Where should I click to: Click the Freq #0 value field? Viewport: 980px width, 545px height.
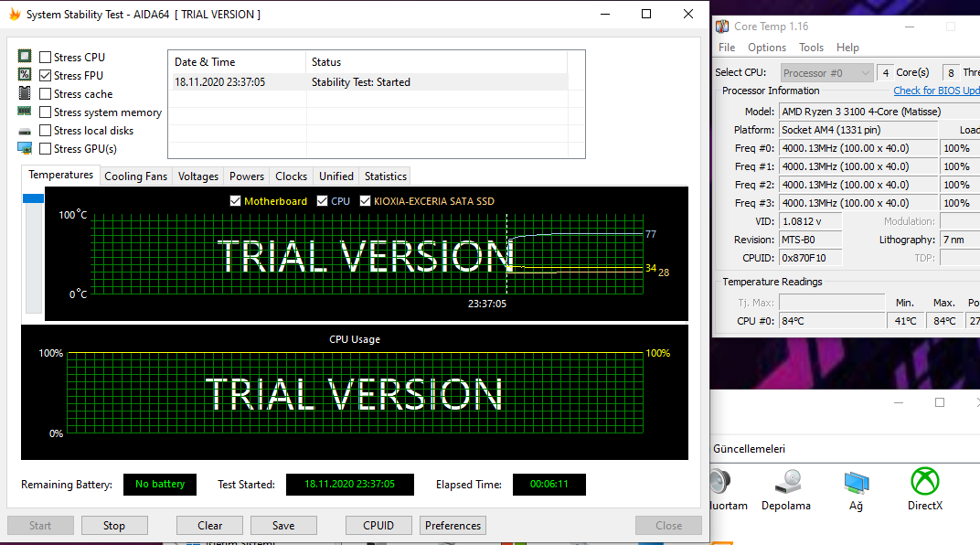858,148
